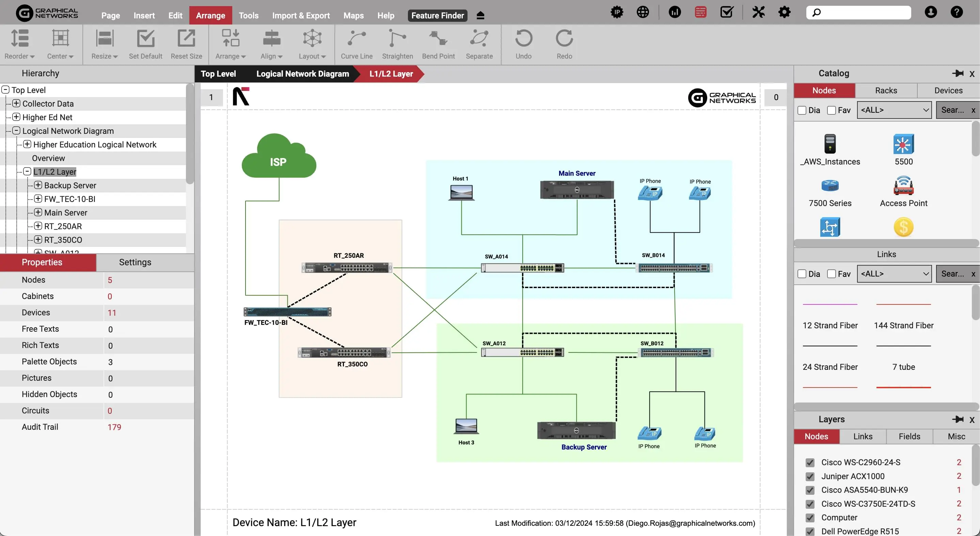Click the Undo icon
The height and width of the screenshot is (536, 980).
click(x=523, y=38)
